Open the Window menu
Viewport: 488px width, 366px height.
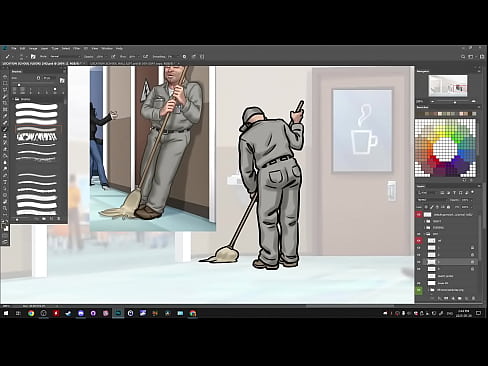click(x=107, y=48)
